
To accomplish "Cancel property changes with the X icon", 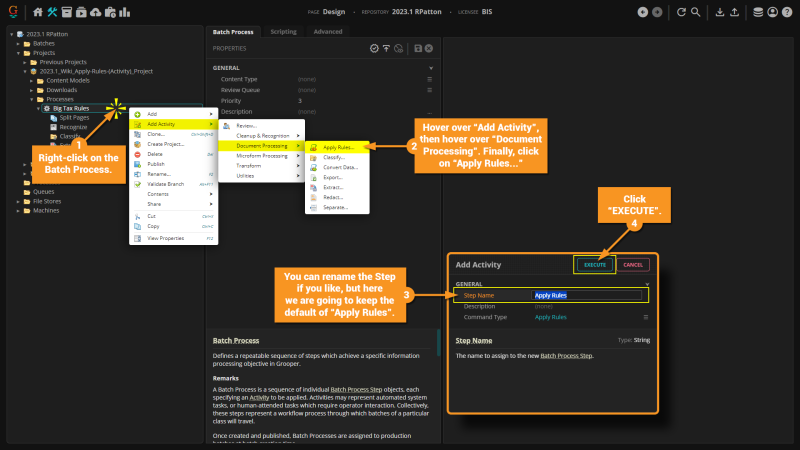I will (x=429, y=48).
